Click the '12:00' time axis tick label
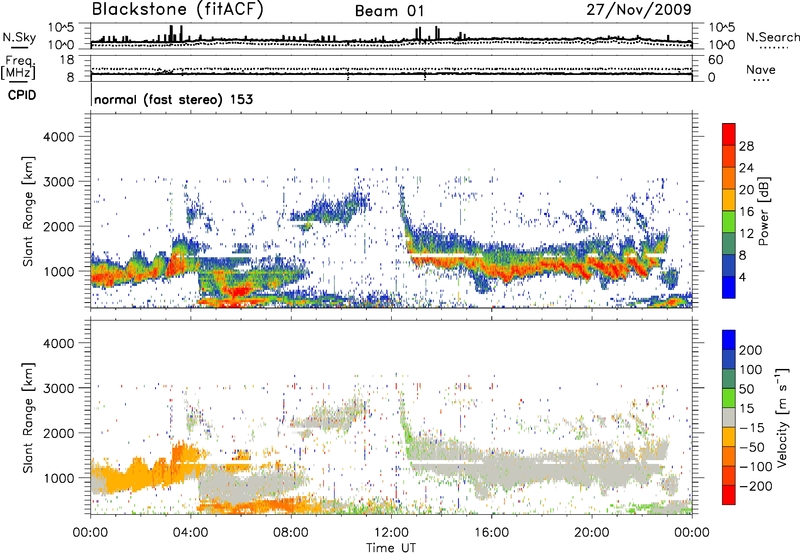This screenshot has width=800, height=554. [x=391, y=533]
